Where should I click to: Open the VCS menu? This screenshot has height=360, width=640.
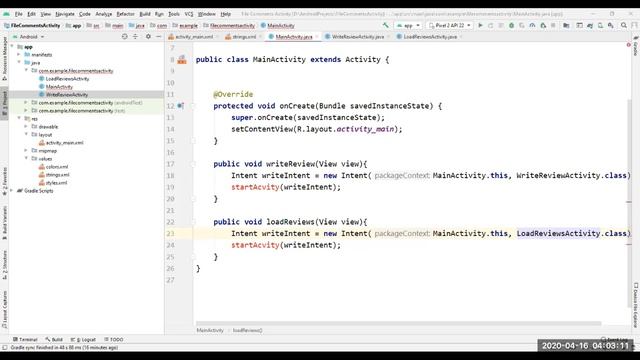click(x=189, y=14)
